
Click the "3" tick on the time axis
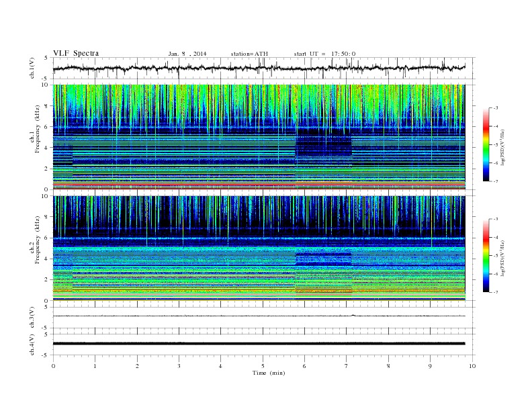(179, 366)
